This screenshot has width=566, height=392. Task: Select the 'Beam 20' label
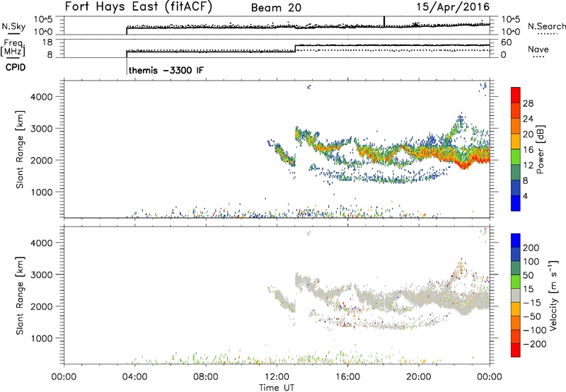click(276, 8)
